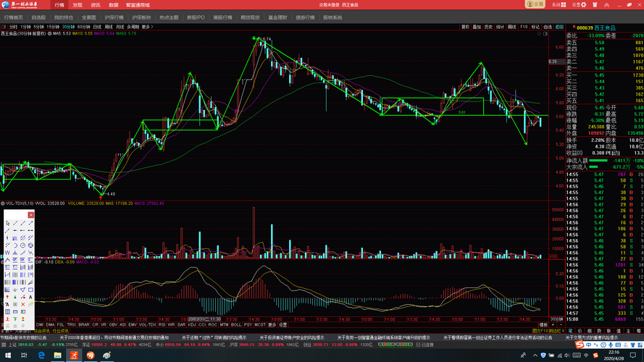Open Windows Start menu
This screenshot has width=644, height=362.
pyautogui.click(x=7, y=355)
